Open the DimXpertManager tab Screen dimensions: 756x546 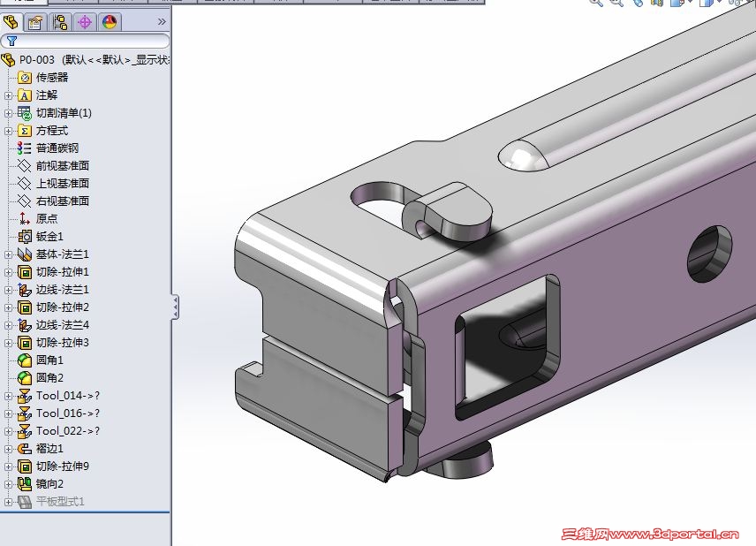point(85,22)
